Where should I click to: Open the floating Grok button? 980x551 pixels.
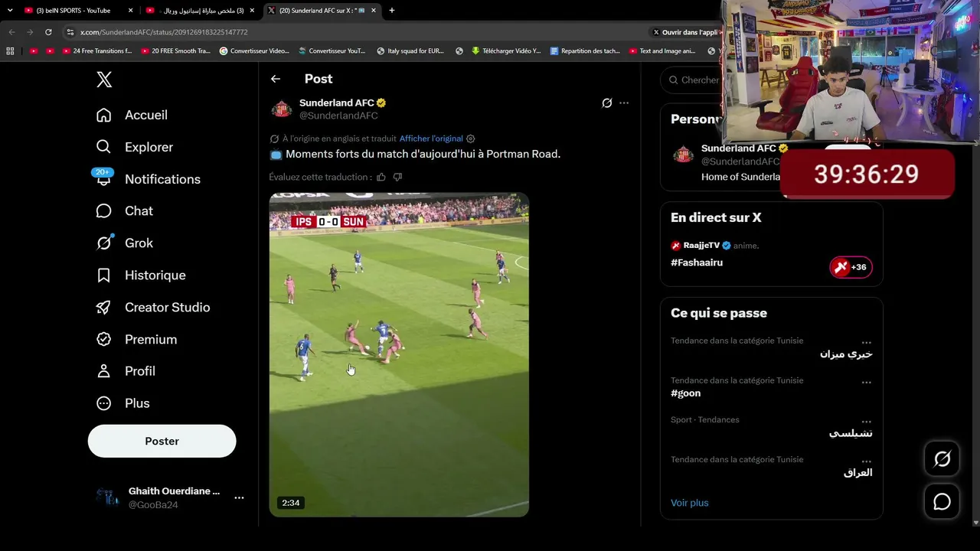pyautogui.click(x=942, y=459)
